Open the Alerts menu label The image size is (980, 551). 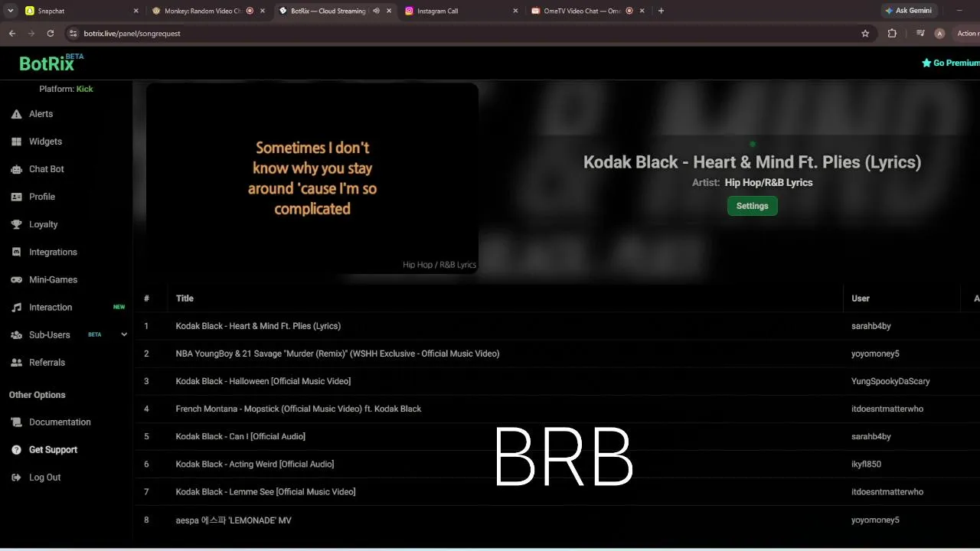point(41,114)
